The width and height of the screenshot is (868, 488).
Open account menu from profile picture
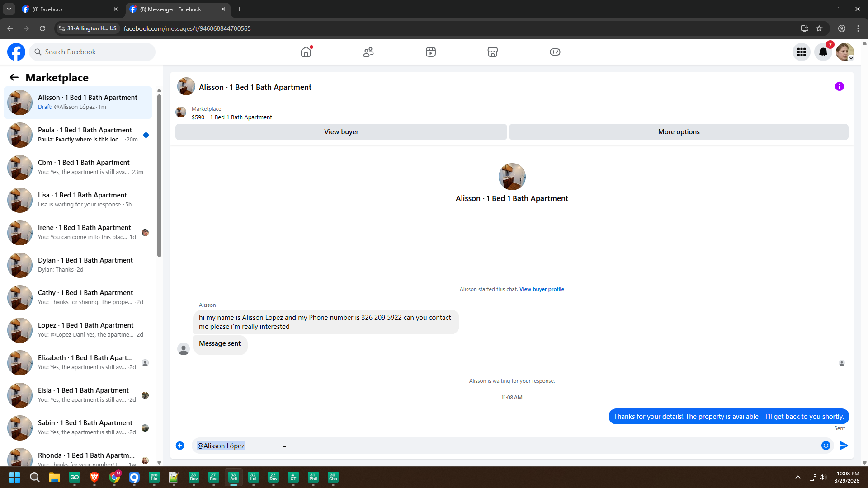click(845, 52)
